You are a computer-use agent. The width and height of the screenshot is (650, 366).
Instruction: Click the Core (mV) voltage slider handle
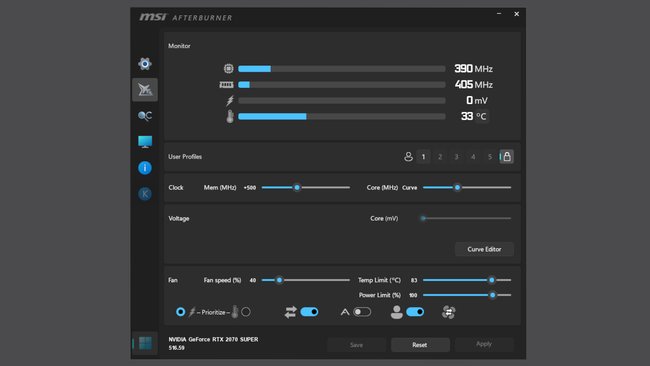[x=423, y=218]
